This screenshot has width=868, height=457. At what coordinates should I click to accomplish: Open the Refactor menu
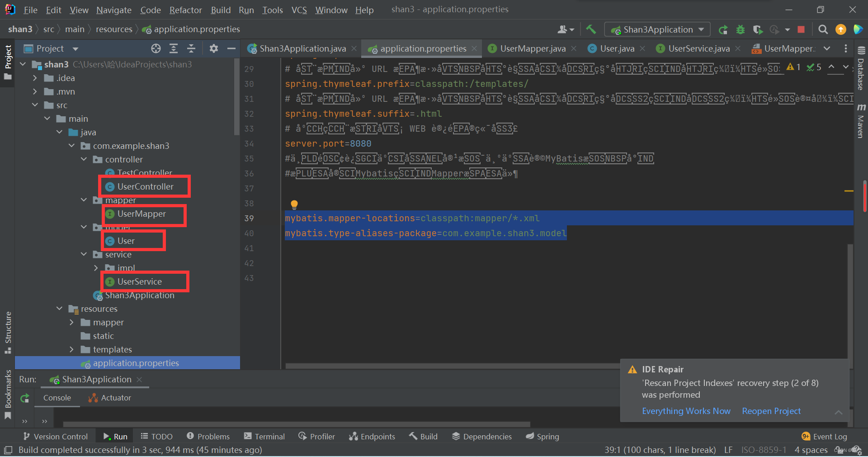coord(185,10)
